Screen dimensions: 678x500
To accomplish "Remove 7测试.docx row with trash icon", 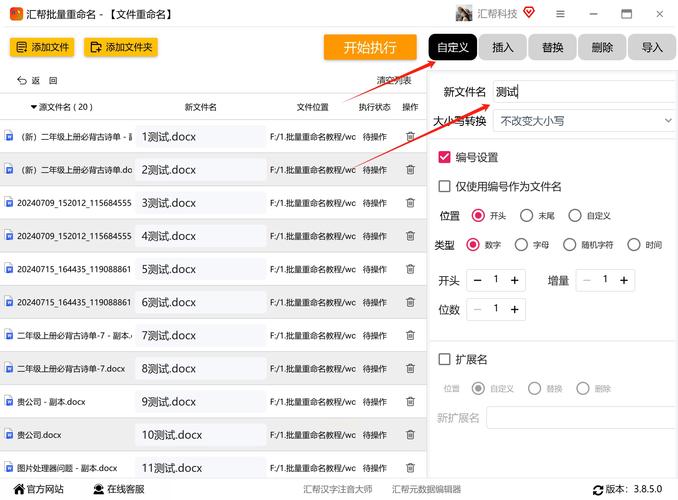I will [410, 335].
